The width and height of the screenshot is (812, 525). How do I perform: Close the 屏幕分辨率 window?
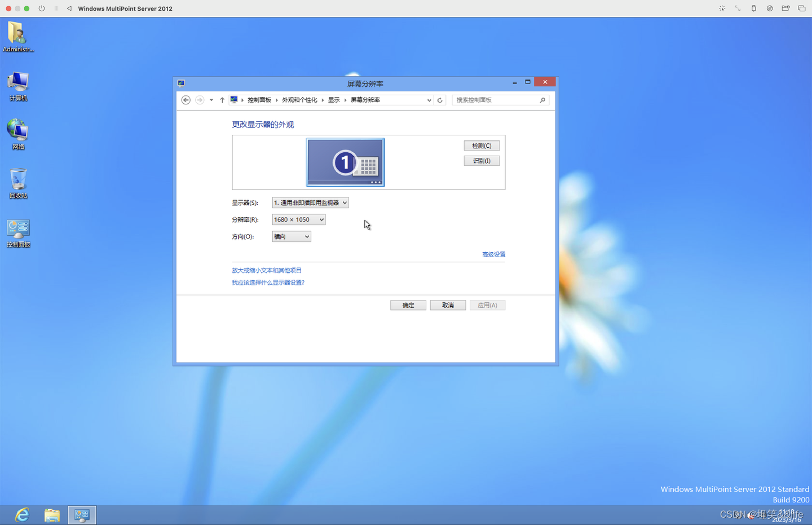click(545, 82)
